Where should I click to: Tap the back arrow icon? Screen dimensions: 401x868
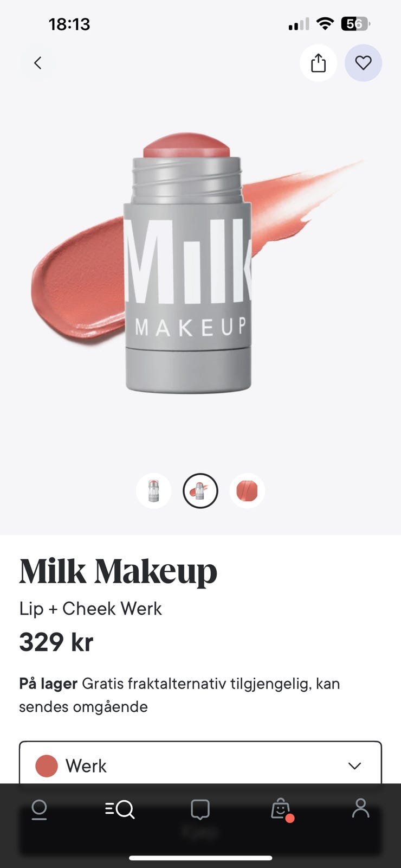(x=37, y=63)
